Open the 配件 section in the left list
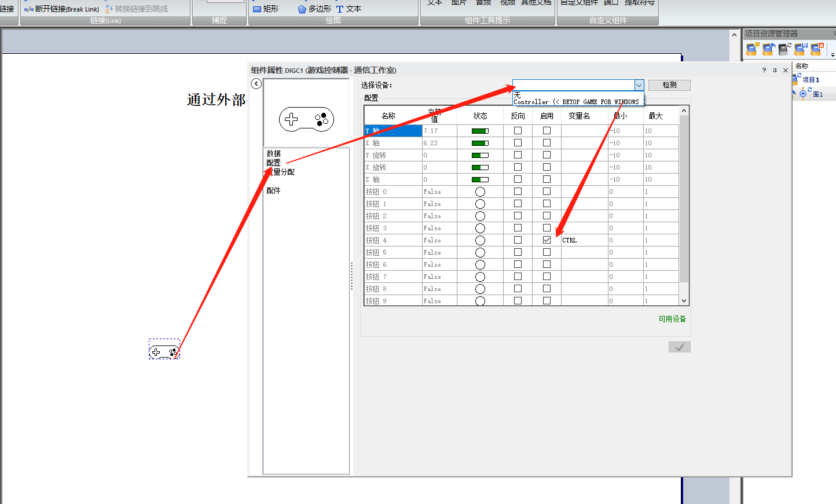The width and height of the screenshot is (836, 504). pos(273,190)
